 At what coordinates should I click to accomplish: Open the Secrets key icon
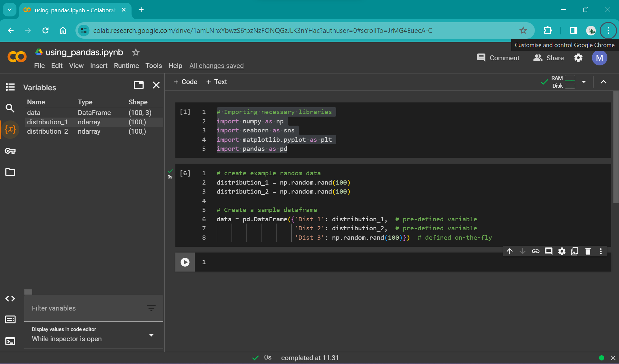10,151
